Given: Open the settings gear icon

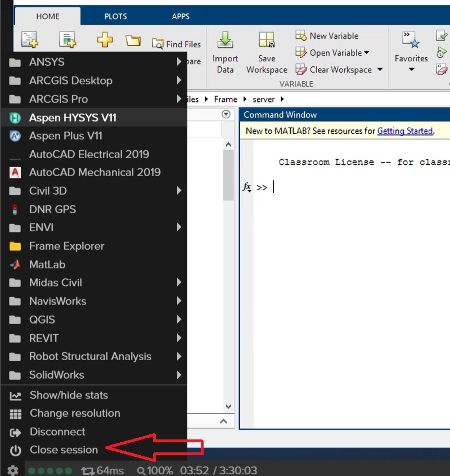Looking at the screenshot, I should [x=12, y=470].
